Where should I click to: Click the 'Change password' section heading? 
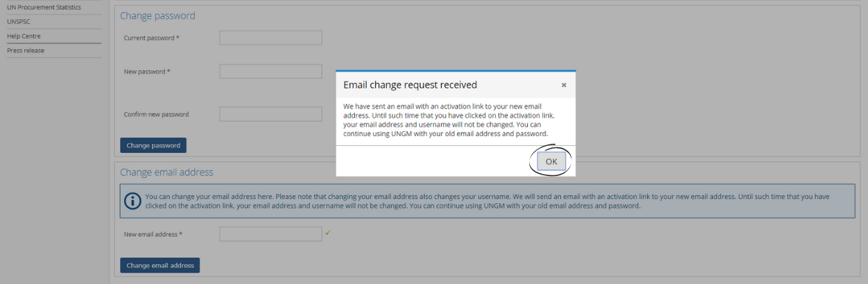point(158,15)
